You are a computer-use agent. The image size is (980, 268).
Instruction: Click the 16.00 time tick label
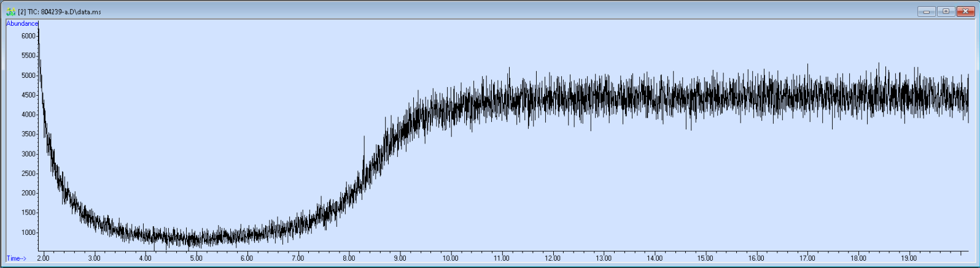point(756,258)
